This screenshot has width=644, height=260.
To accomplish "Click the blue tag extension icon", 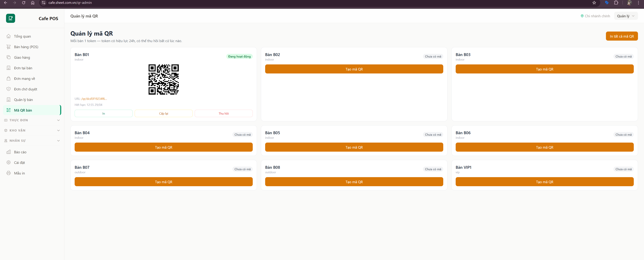I will tap(606, 3).
